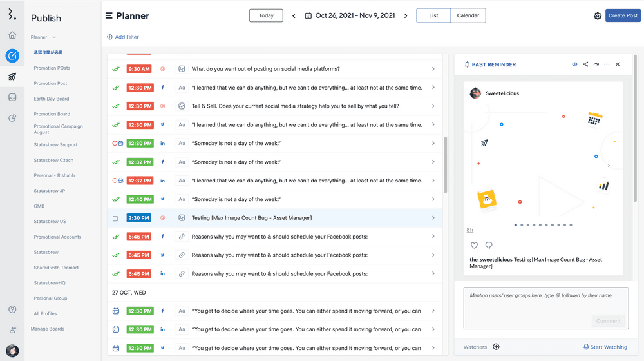This screenshot has height=361, width=644.
Task: Toggle the eye preview icon in reminder panel
Action: point(574,64)
